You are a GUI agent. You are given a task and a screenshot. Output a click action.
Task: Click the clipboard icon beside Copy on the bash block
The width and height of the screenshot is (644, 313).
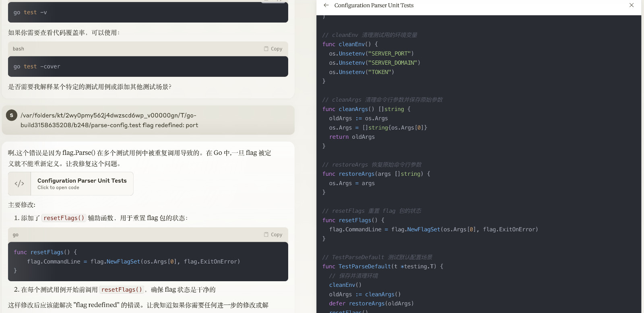(266, 49)
